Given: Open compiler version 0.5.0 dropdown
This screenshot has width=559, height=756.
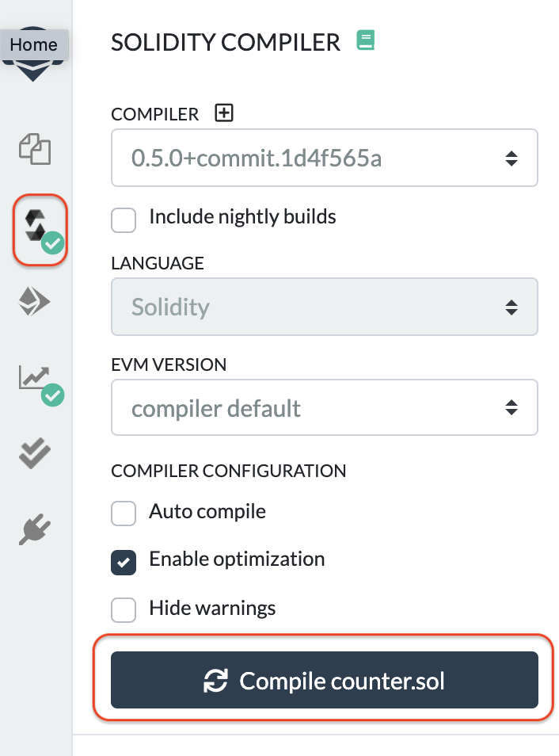Looking at the screenshot, I should (325, 158).
